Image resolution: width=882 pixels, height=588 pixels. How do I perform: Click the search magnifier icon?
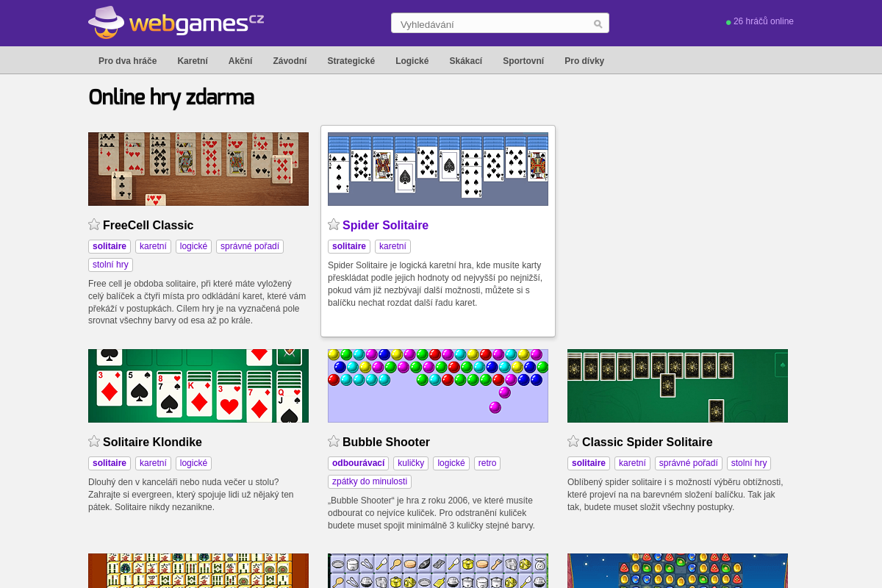point(597,23)
